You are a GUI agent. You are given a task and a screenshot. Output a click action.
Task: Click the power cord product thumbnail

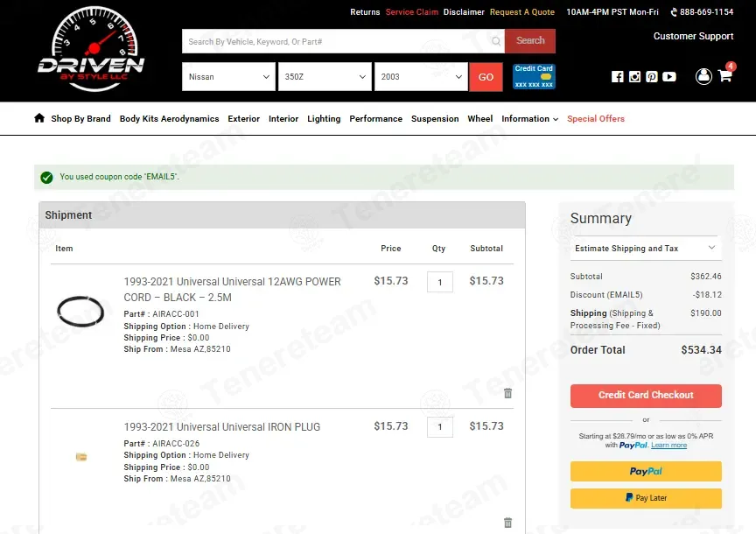click(x=80, y=311)
